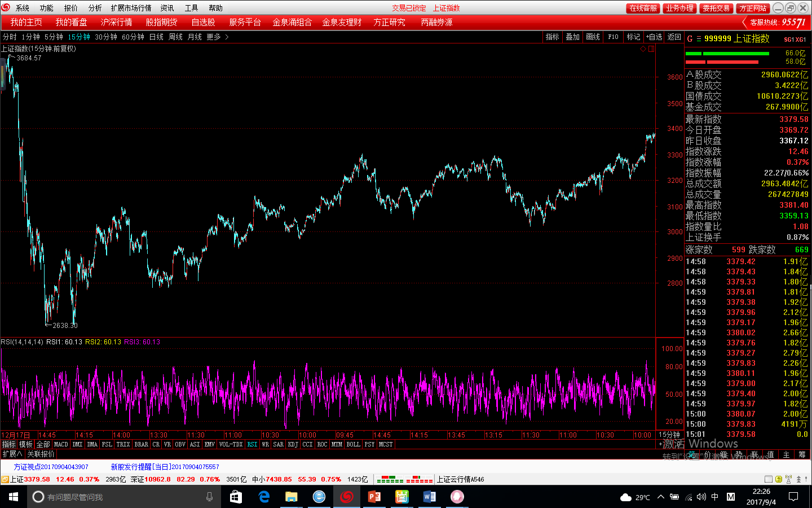Click the 关联报价 tab

point(41,454)
